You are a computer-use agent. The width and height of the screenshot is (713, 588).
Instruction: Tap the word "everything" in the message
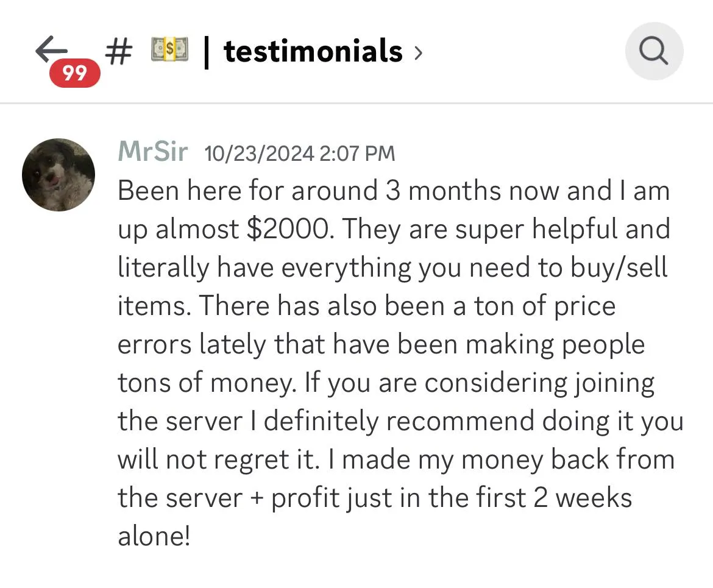[346, 268]
